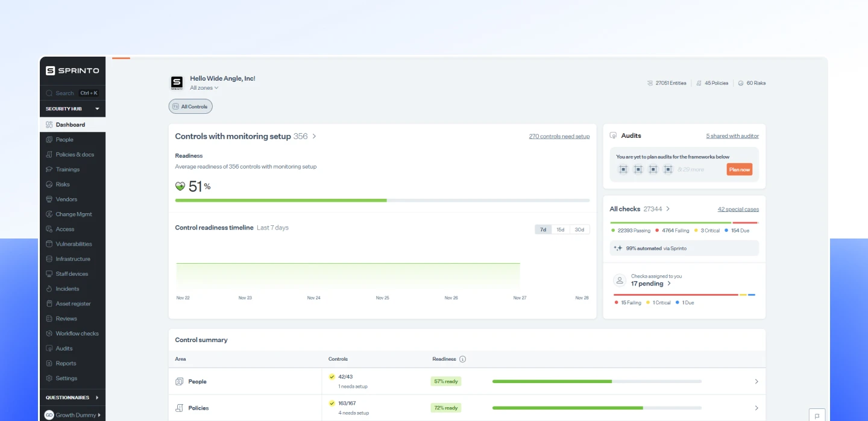
Task: Click the Staff devices sidebar icon
Action: pyautogui.click(x=49, y=274)
